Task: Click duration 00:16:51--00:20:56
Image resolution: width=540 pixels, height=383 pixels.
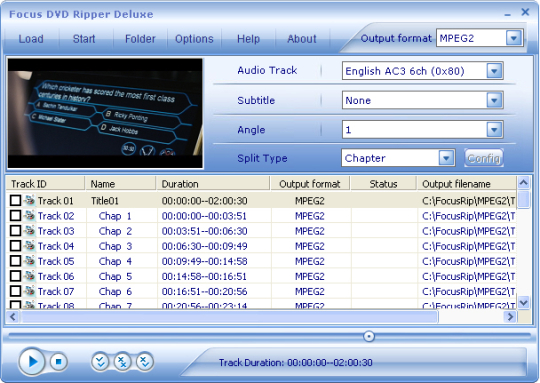Action: click(x=205, y=292)
